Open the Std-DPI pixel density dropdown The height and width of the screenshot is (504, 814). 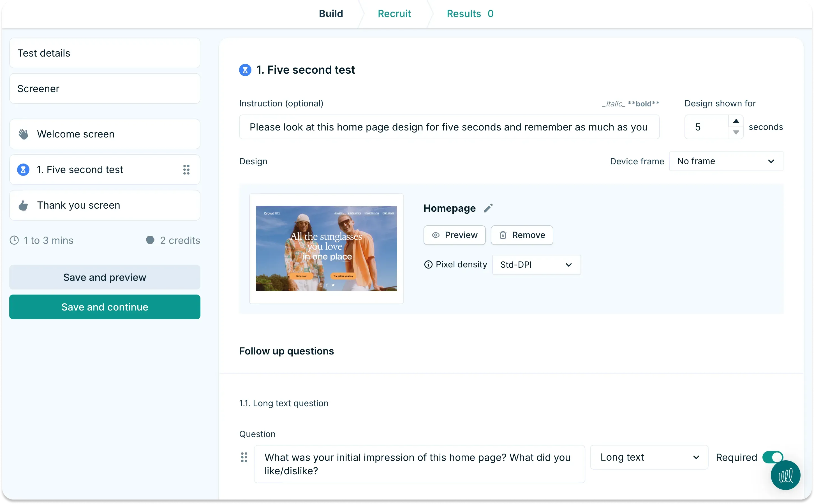click(536, 264)
